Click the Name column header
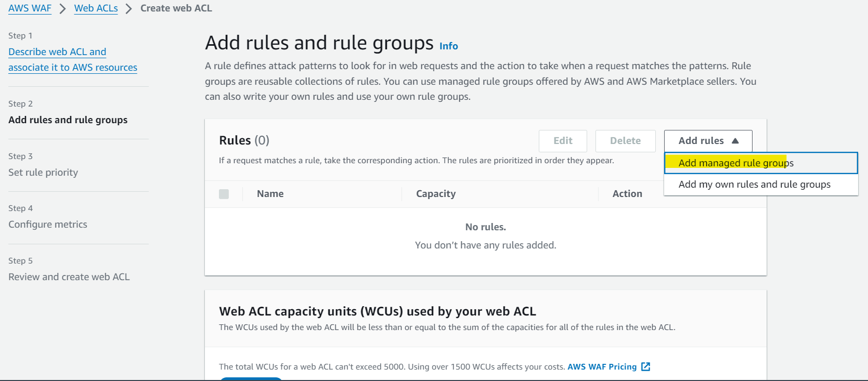 (x=270, y=194)
